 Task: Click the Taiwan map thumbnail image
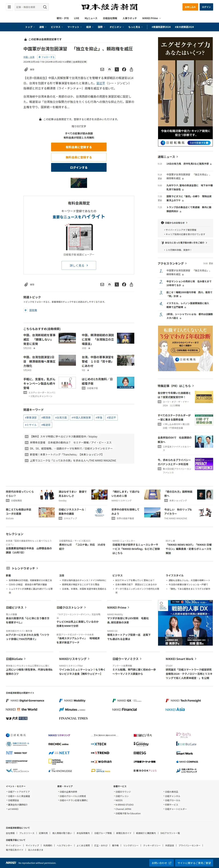point(79,183)
